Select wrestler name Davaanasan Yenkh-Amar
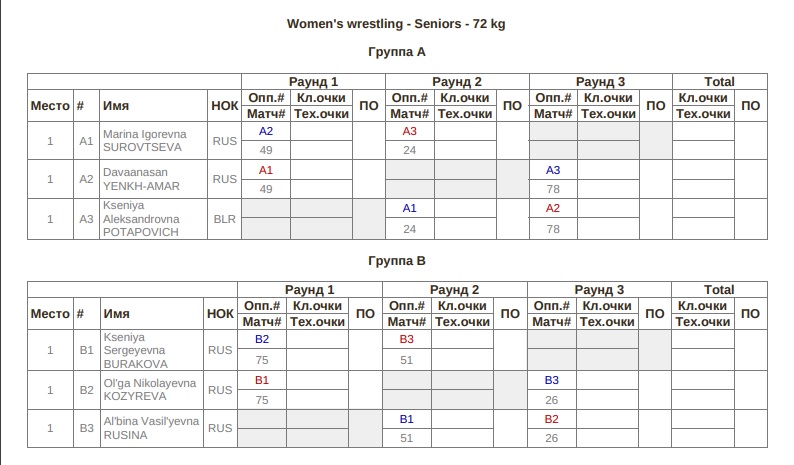794x465 pixels. 140,179
